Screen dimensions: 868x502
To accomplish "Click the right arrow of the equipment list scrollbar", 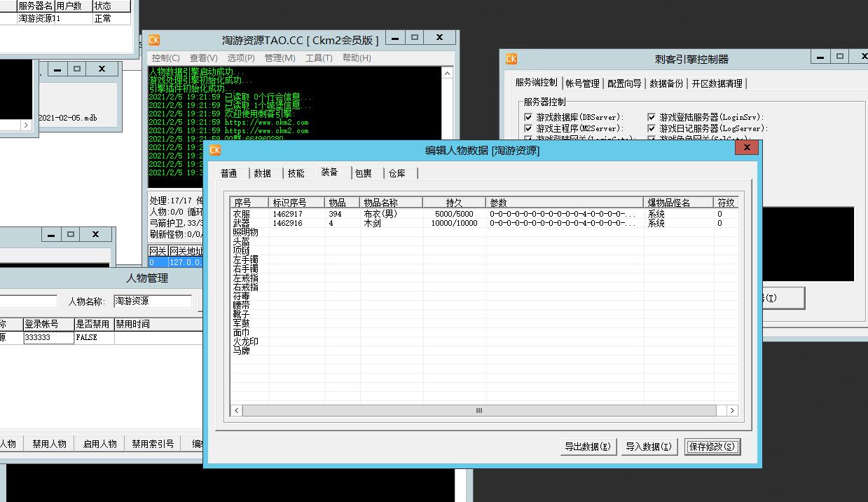I will click(732, 411).
